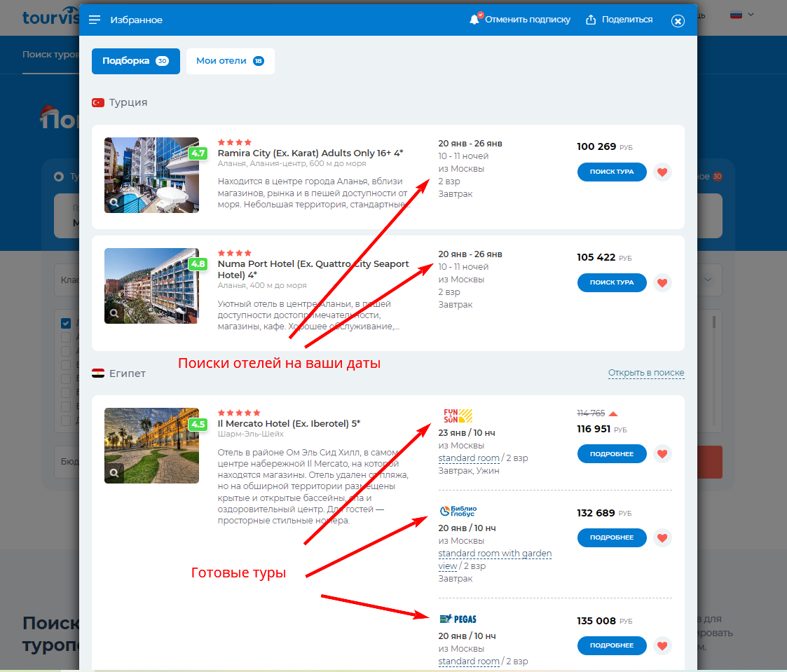
Task: Click 100 269 руб price of Ramira City
Action: 604,146
